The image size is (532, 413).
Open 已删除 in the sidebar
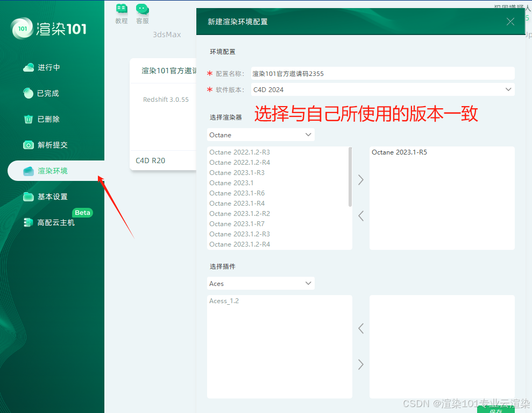click(x=48, y=119)
